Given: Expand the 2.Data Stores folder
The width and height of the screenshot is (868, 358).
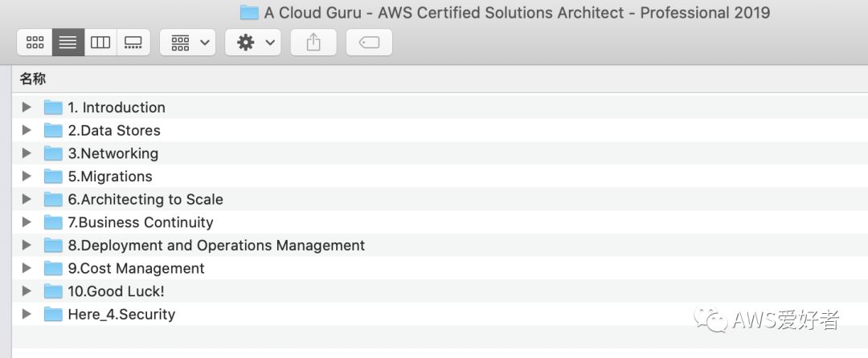Looking at the screenshot, I should (x=27, y=130).
